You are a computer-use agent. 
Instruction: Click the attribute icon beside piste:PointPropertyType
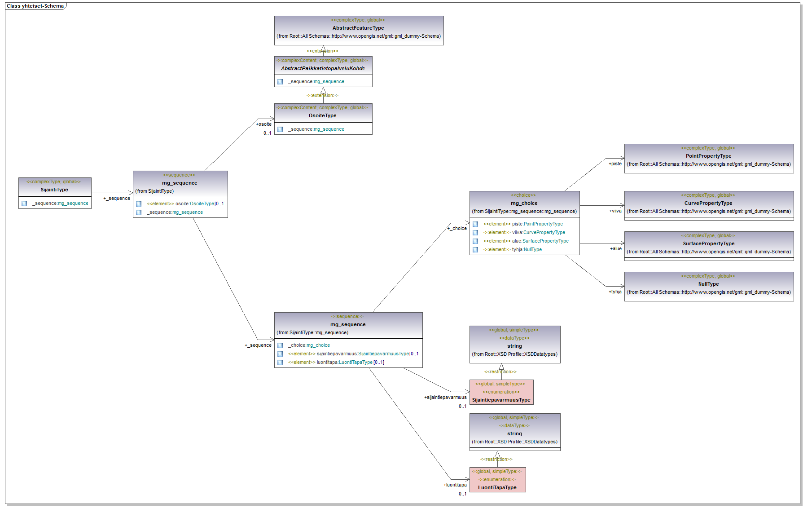(475, 224)
